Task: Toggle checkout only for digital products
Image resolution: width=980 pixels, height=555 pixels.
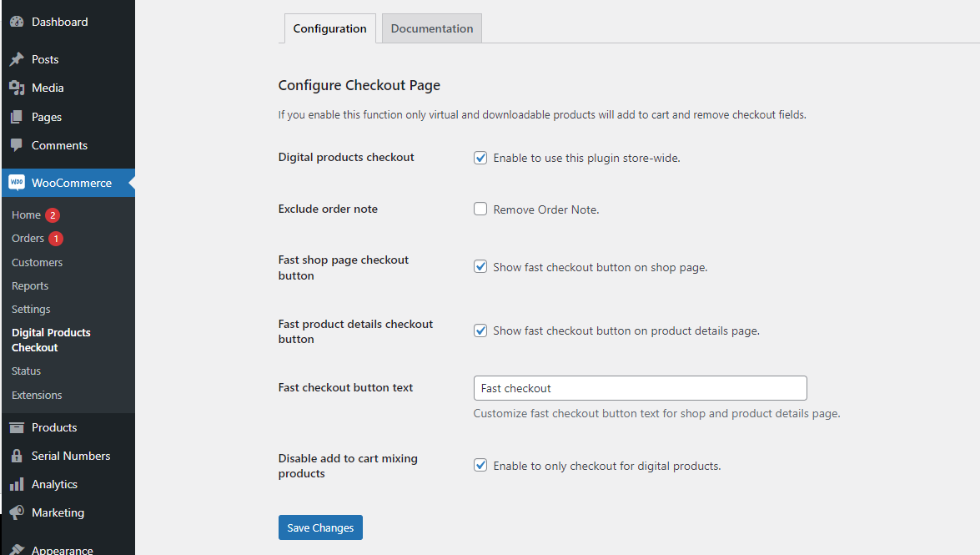Action: (480, 464)
